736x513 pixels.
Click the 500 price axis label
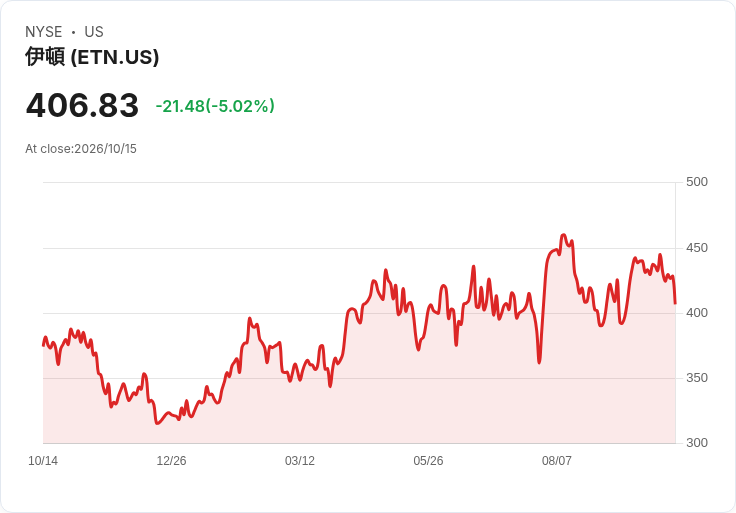click(697, 182)
